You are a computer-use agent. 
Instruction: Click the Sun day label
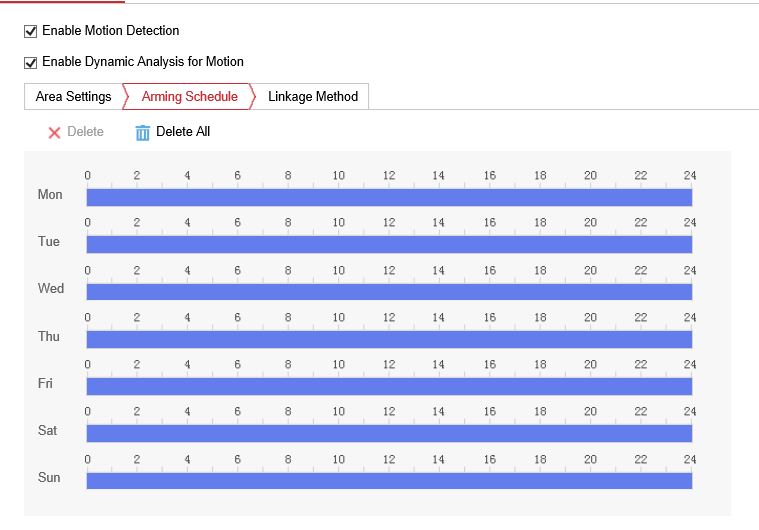click(49, 478)
